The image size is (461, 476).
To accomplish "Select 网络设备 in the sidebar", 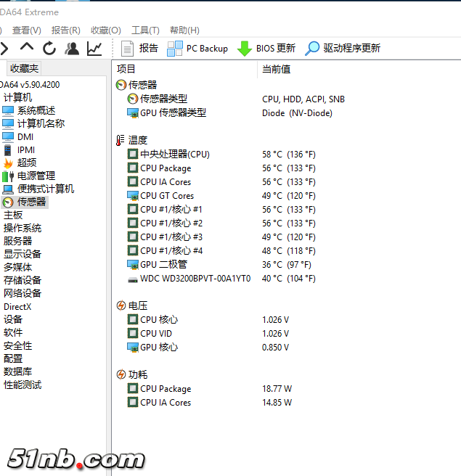I will click(23, 294).
